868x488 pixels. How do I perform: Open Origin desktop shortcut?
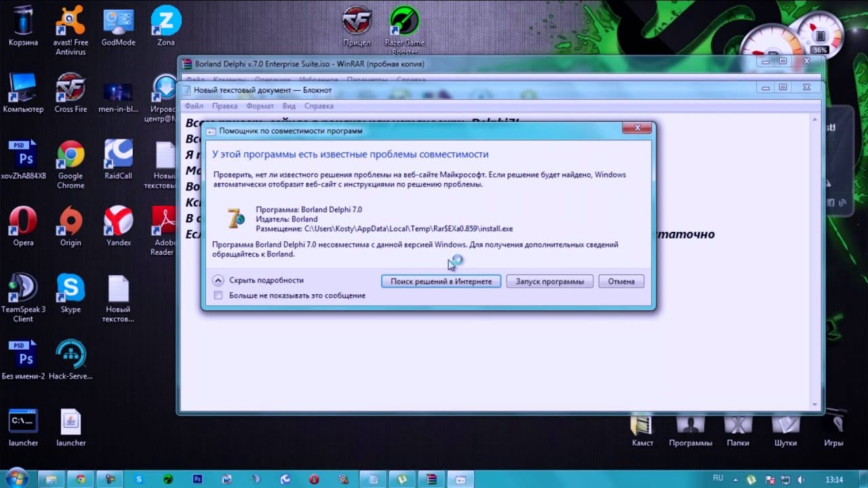[x=71, y=225]
